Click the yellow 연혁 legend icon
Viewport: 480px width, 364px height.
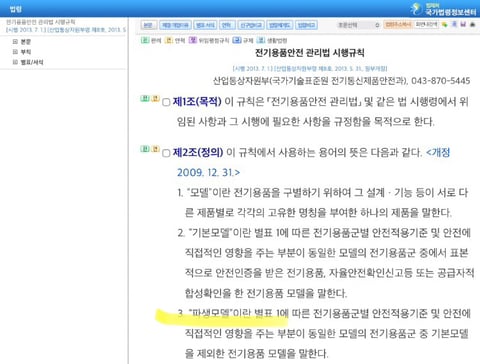(x=169, y=40)
